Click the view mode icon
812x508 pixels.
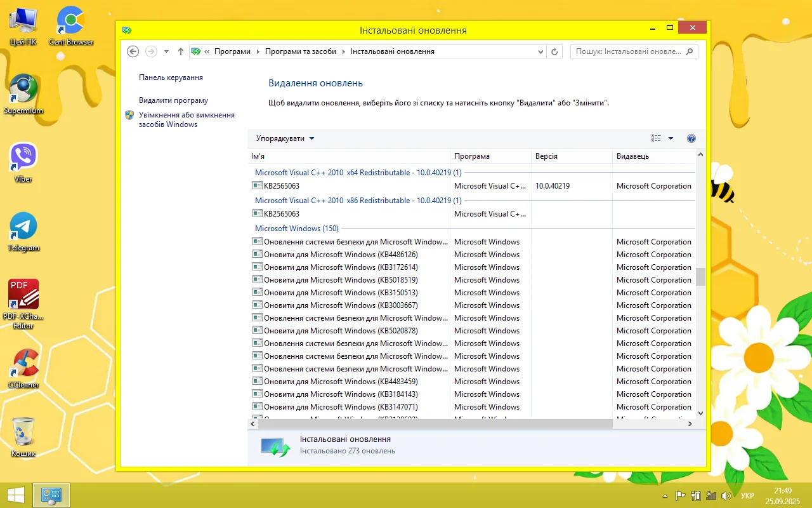(x=656, y=138)
